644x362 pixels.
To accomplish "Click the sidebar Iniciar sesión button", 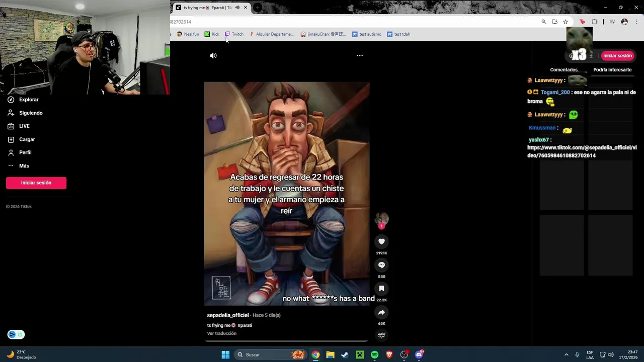I will 36,183.
